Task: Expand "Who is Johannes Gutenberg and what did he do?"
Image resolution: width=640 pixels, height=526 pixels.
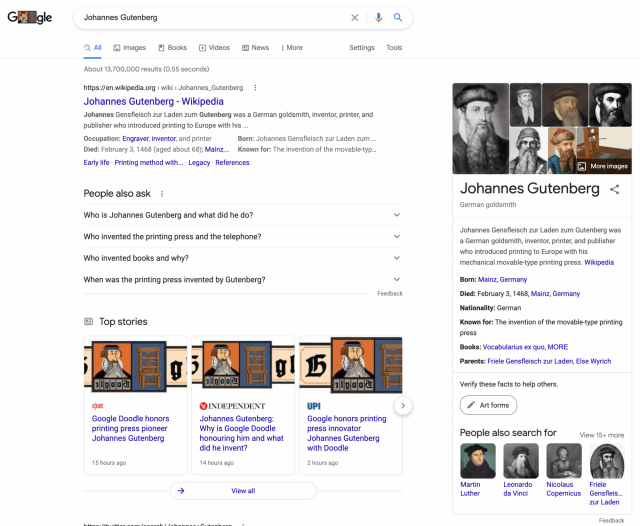Action: [243, 215]
